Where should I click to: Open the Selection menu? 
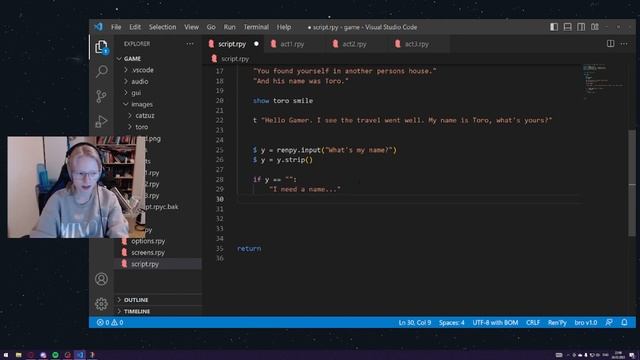pyautogui.click(x=162, y=27)
